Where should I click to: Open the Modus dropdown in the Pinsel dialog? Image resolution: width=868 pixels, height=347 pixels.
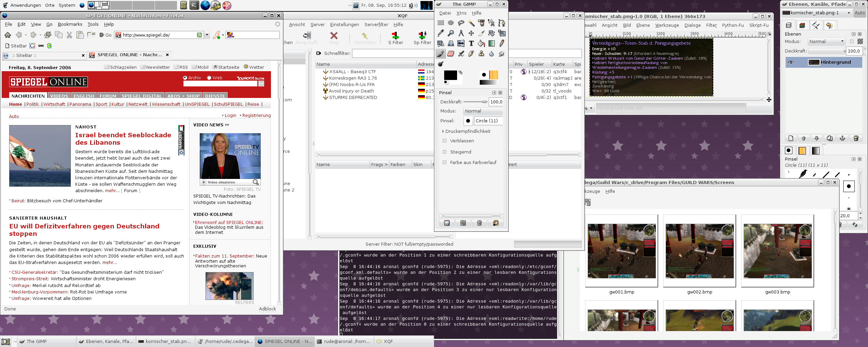tap(483, 111)
